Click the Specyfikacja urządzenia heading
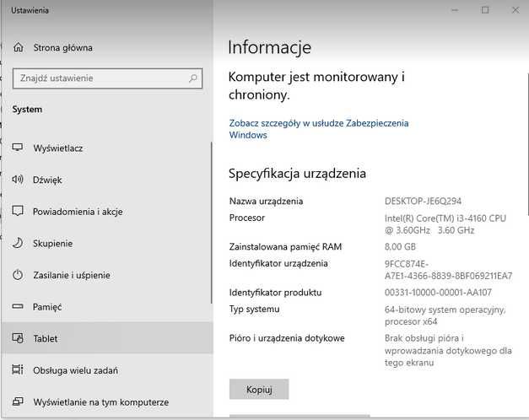This screenshot has height=420, width=529. coord(297,174)
